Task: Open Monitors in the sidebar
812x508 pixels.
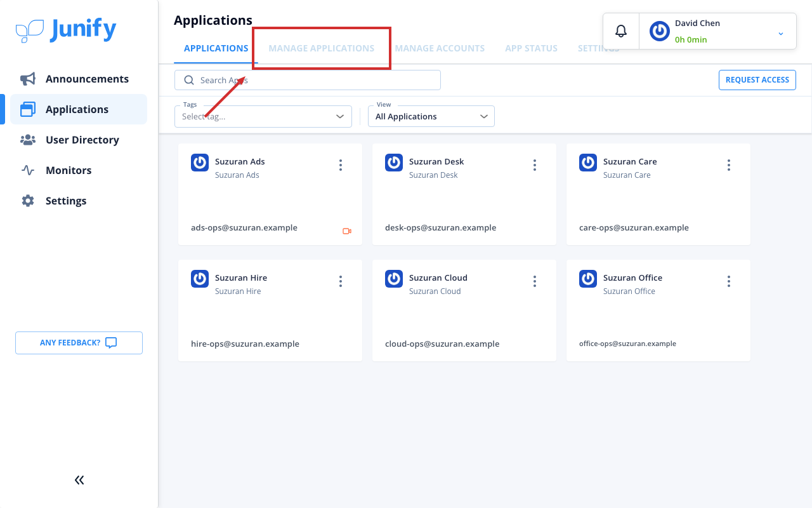Action: tap(79, 170)
